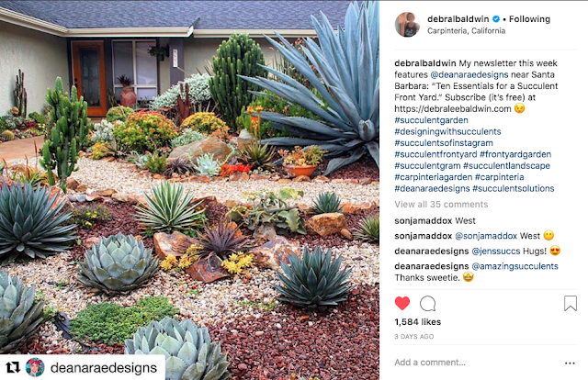Click the @amazingsucculents mention

point(514,266)
